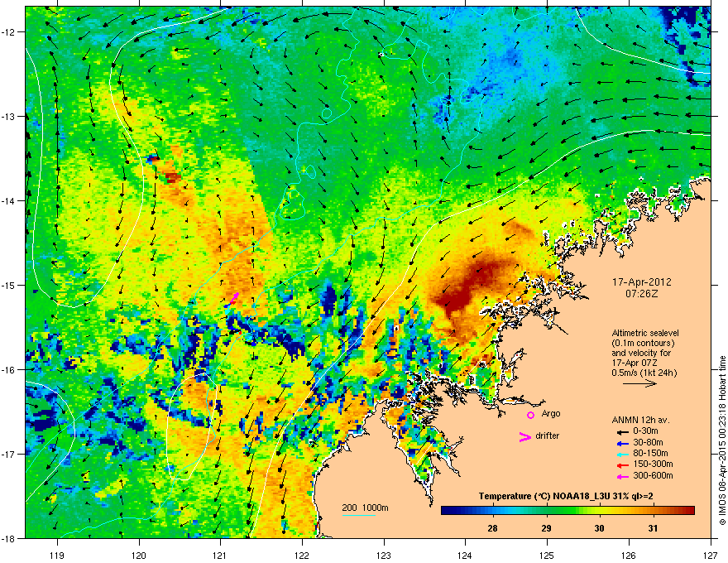
Task: Click the '31' colorbar tick label
Action: click(653, 528)
